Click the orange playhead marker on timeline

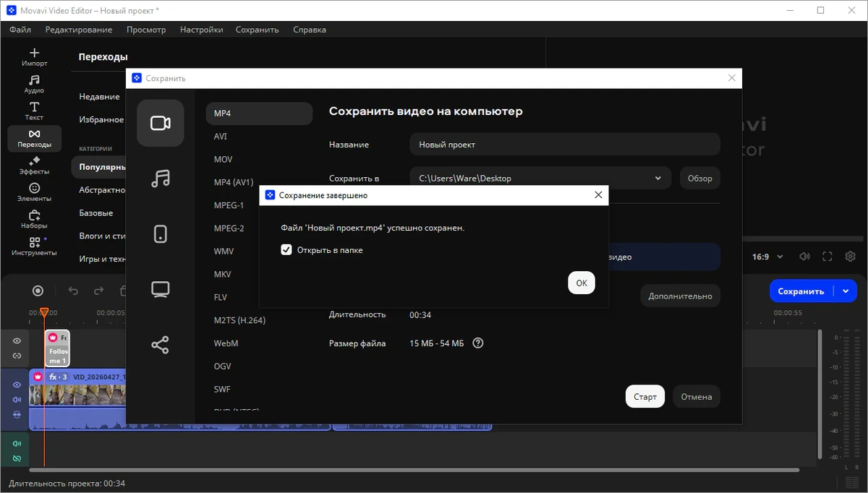tap(44, 312)
